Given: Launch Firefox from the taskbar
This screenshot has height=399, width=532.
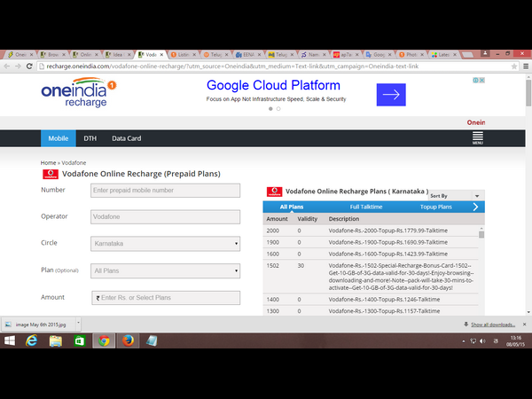Looking at the screenshot, I should [x=127, y=340].
